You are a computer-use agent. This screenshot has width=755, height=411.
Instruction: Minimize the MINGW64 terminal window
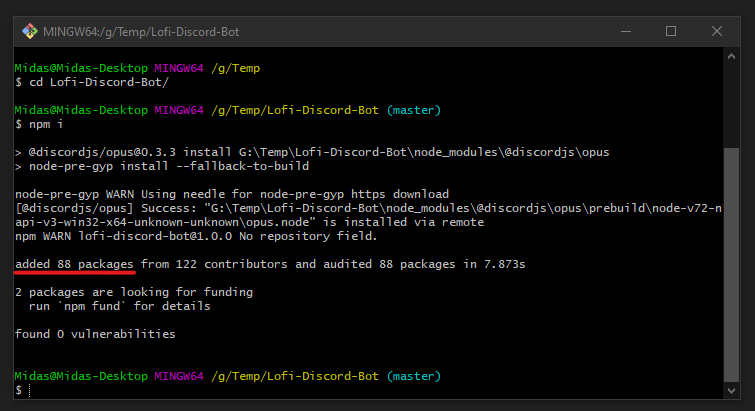626,32
